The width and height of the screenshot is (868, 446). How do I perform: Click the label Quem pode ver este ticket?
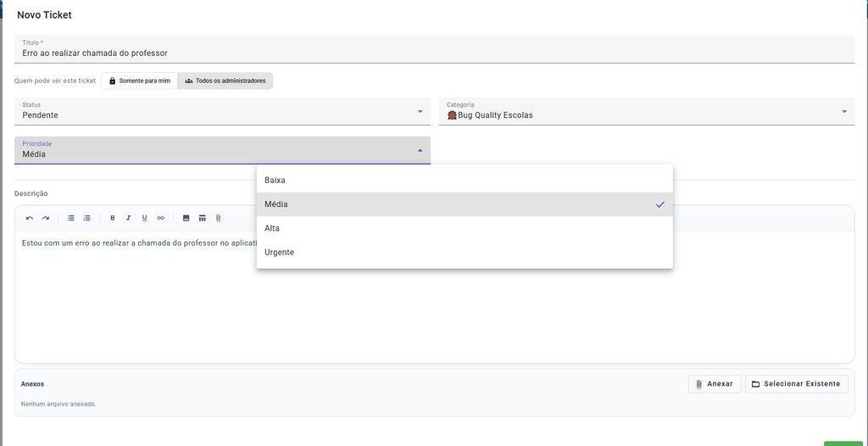tap(55, 81)
